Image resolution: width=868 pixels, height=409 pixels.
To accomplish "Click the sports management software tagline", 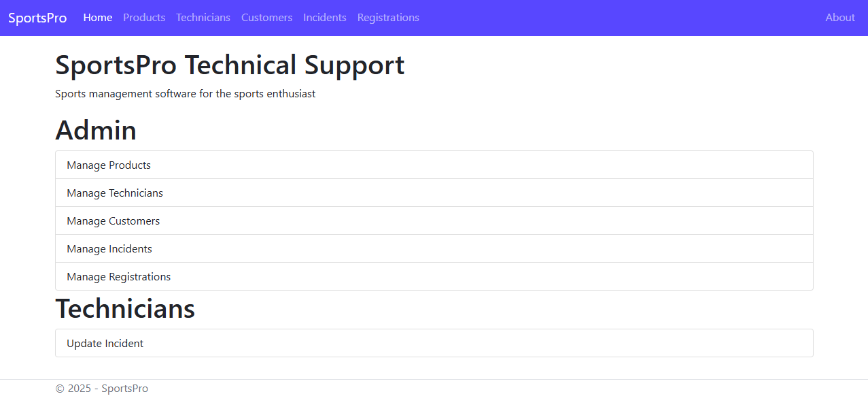I will click(185, 94).
